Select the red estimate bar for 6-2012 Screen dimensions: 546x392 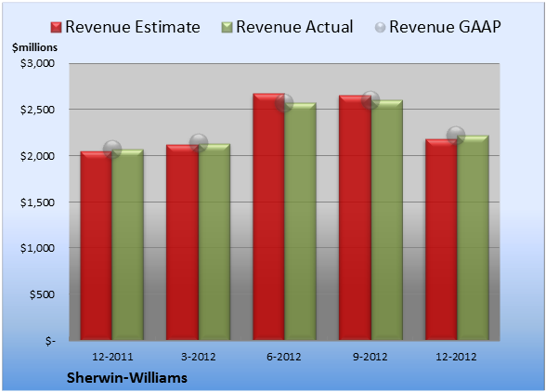[269, 216]
